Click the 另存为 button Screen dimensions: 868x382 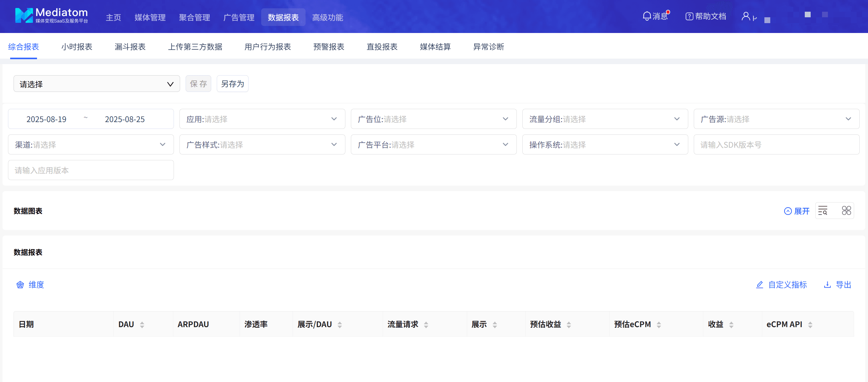point(232,84)
